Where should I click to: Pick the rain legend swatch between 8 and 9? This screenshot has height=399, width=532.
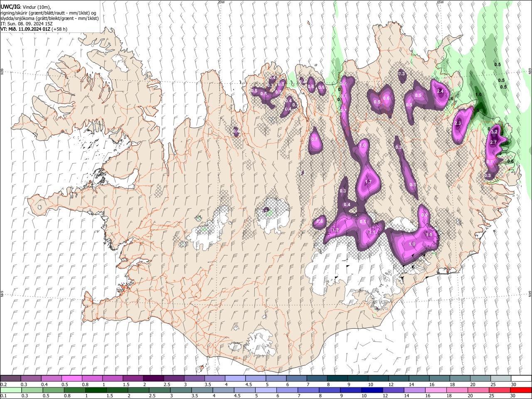click(330, 390)
